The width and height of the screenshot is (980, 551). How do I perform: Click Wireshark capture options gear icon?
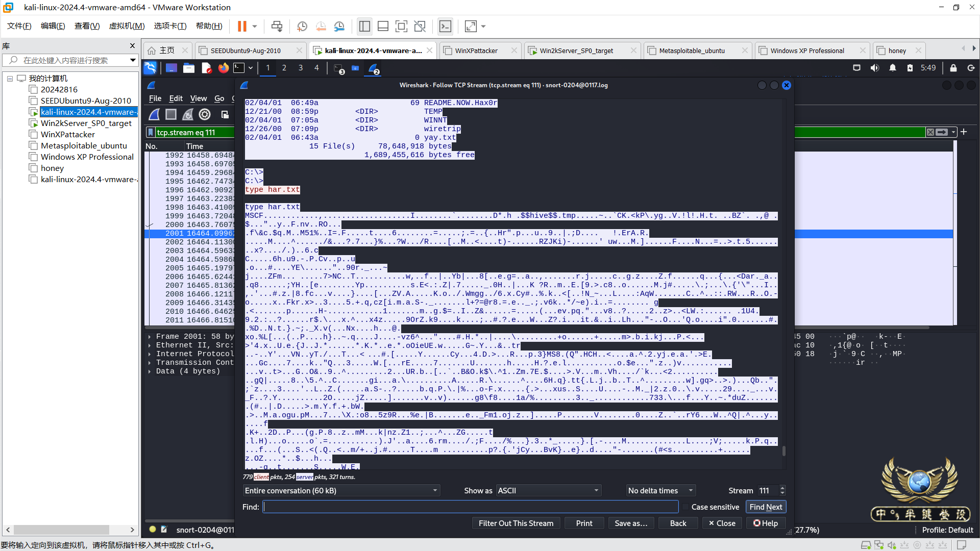205,114
